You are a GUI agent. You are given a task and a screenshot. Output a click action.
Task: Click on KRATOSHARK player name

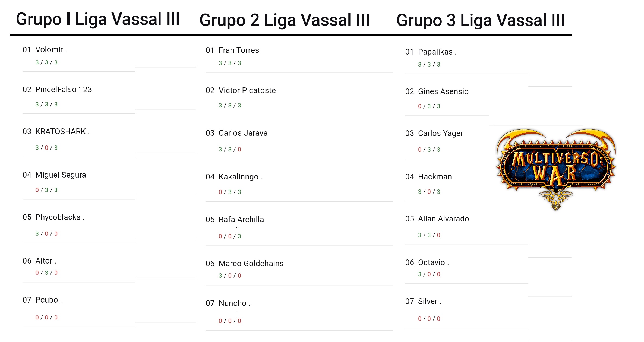click(62, 132)
